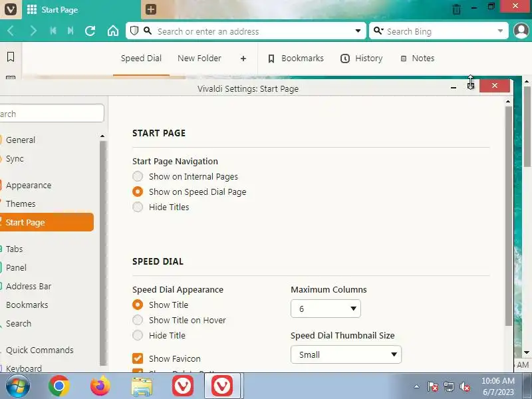Open a new tab with plus button
This screenshot has width=532, height=399.
point(151,9)
